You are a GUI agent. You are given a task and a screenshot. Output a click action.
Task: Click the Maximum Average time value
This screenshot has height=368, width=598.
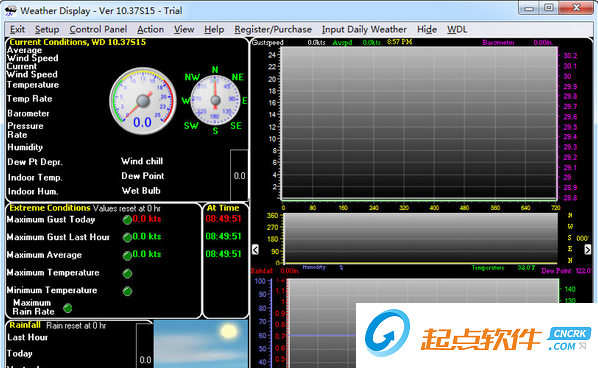click(x=223, y=254)
